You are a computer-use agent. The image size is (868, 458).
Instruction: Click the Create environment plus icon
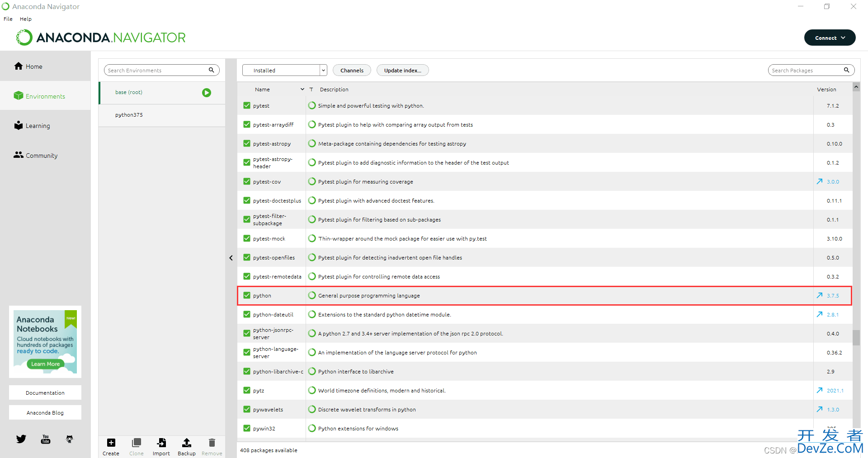(111, 443)
